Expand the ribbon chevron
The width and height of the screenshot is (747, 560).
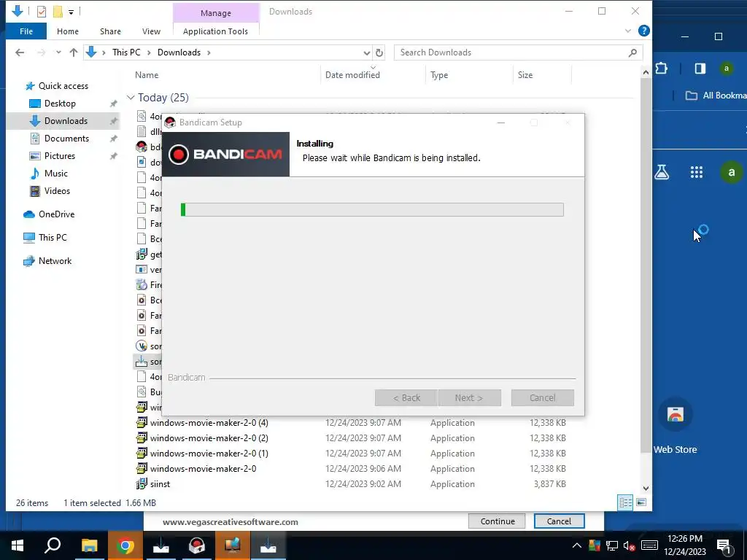coord(628,31)
